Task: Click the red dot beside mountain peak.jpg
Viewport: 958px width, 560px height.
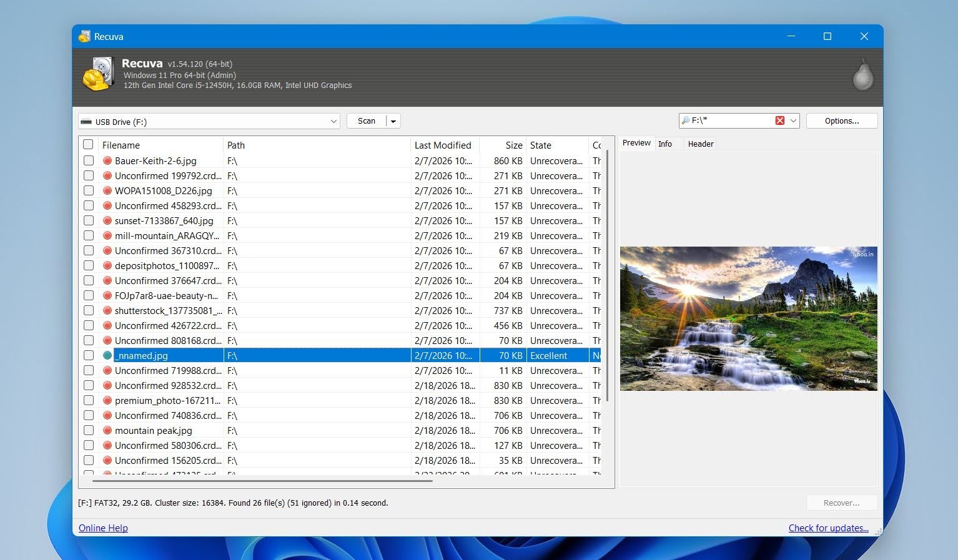Action: (107, 430)
